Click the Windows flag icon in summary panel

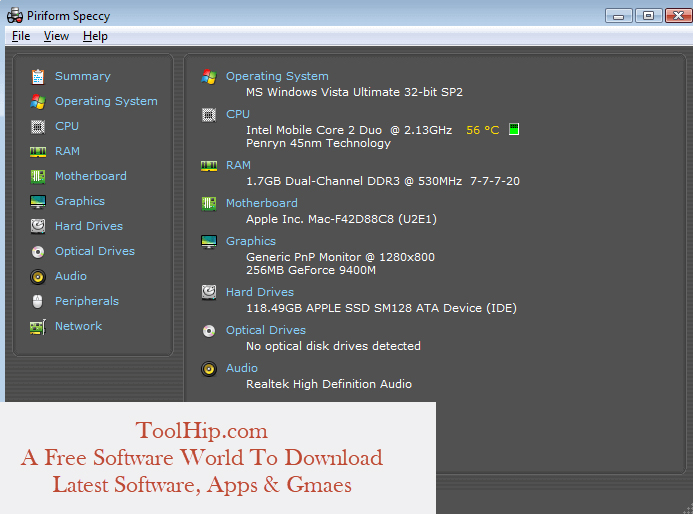pyautogui.click(x=209, y=77)
